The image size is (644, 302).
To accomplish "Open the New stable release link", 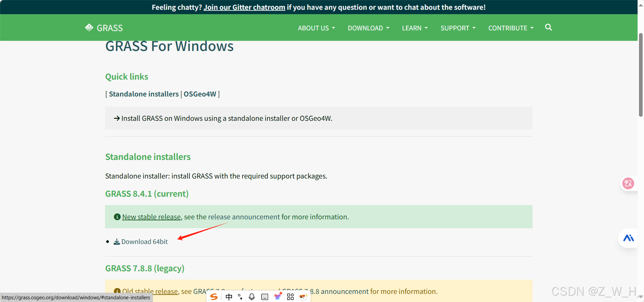I will 151,217.
